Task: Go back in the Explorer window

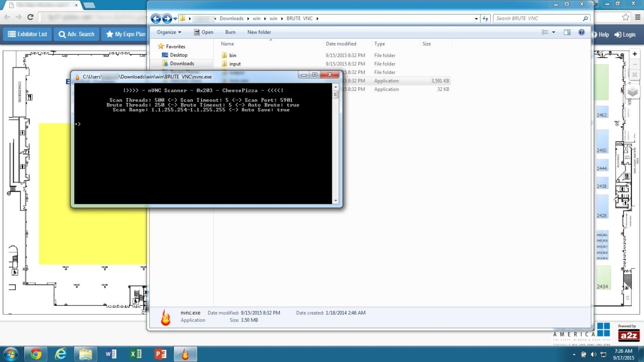Action: tap(156, 19)
